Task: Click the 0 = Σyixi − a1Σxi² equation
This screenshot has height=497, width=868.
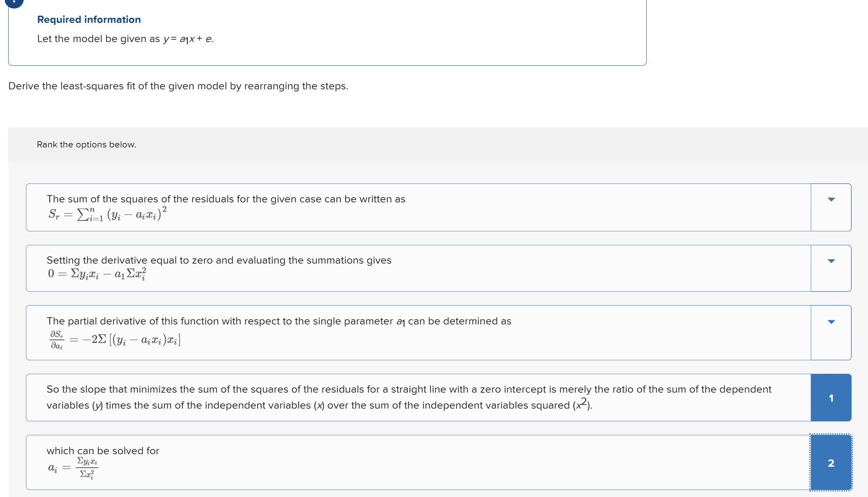Action: [97, 274]
